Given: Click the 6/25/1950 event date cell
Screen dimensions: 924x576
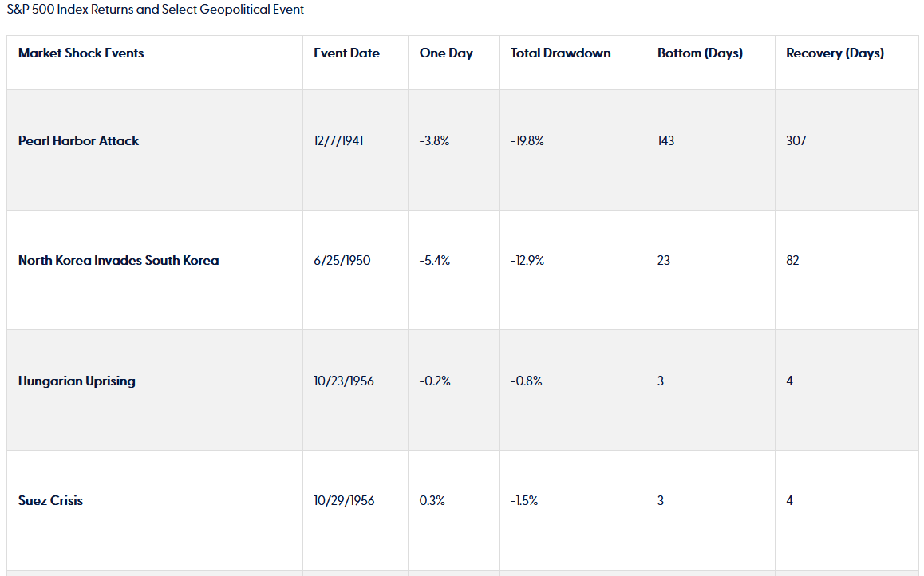Looking at the screenshot, I should [x=342, y=261].
